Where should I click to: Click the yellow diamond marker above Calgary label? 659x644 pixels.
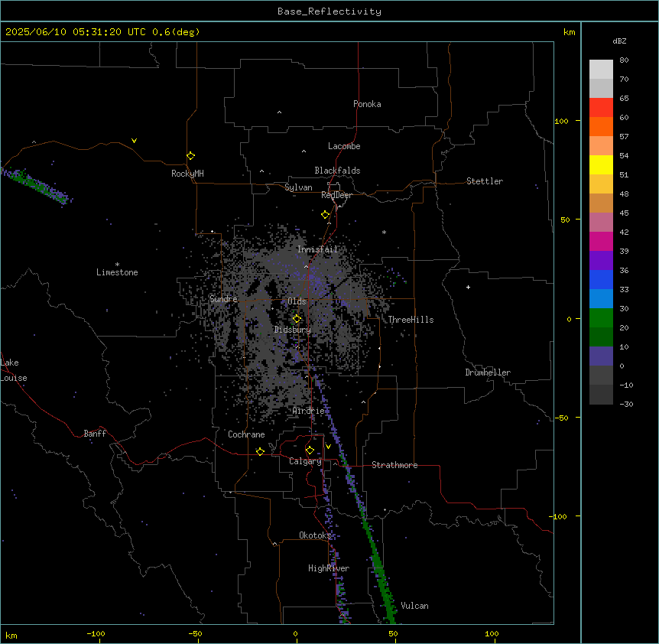tap(310, 450)
